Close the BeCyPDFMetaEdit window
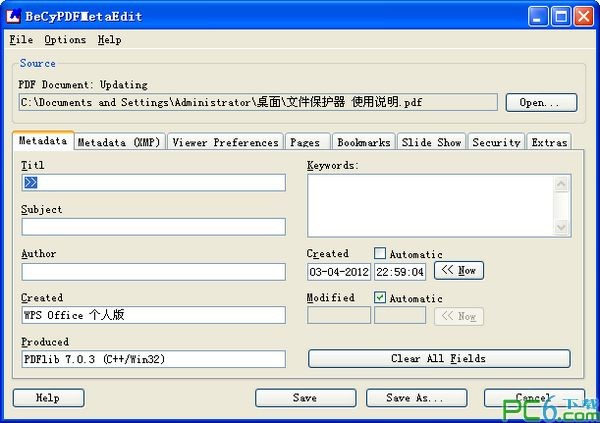Image resolution: width=600 pixels, height=423 pixels. (x=584, y=16)
